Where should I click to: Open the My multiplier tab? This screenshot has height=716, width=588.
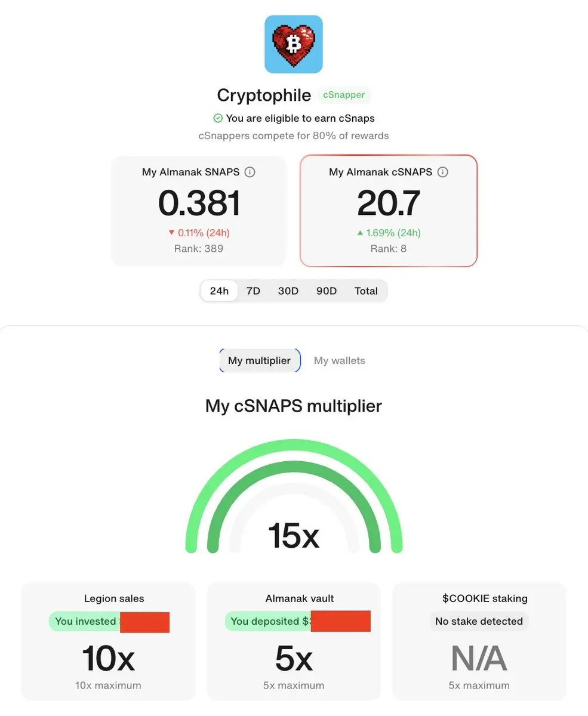click(x=260, y=360)
